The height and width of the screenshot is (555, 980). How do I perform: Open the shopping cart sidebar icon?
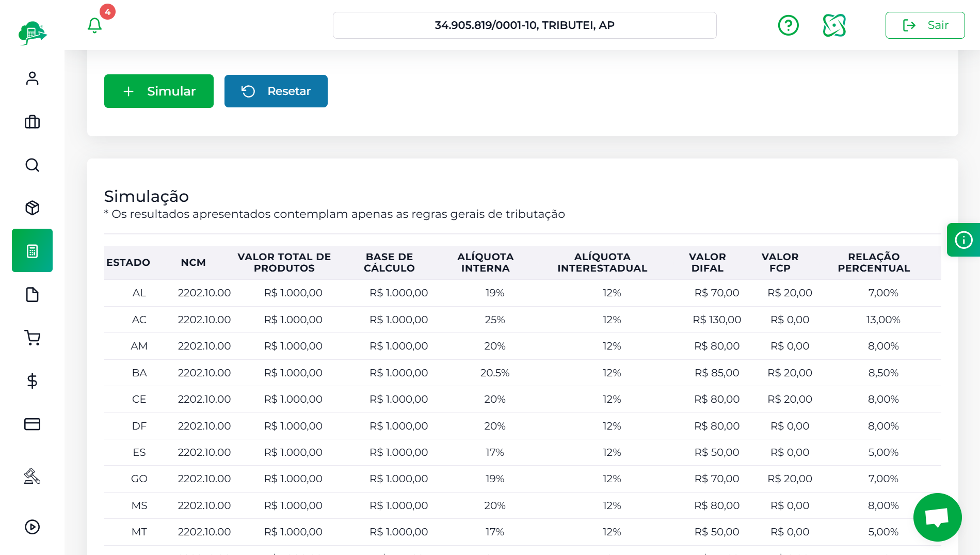click(x=33, y=338)
